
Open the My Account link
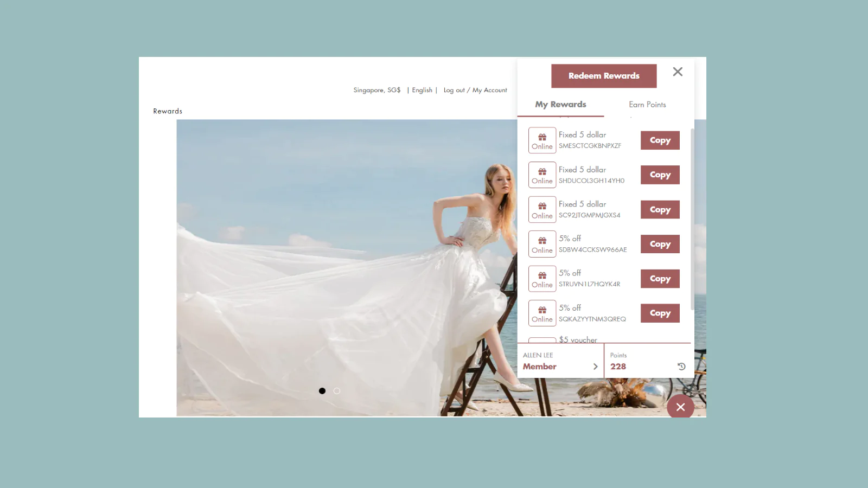coord(490,90)
